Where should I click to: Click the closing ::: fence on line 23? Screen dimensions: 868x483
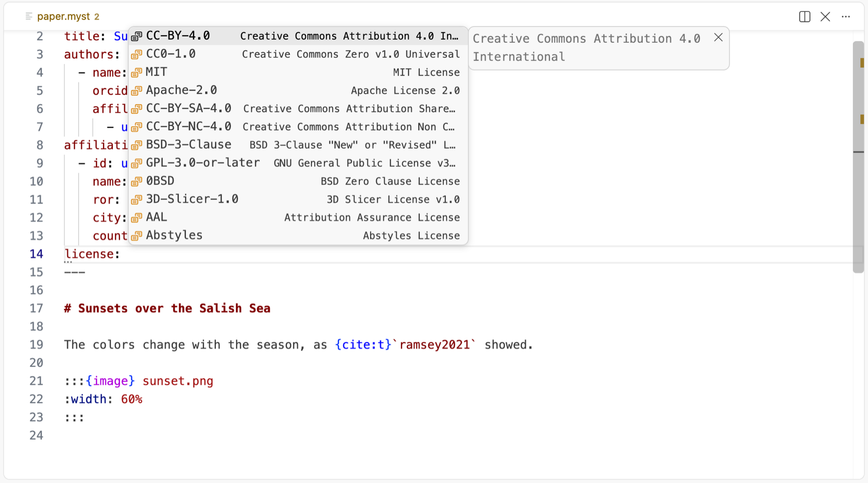[74, 417]
